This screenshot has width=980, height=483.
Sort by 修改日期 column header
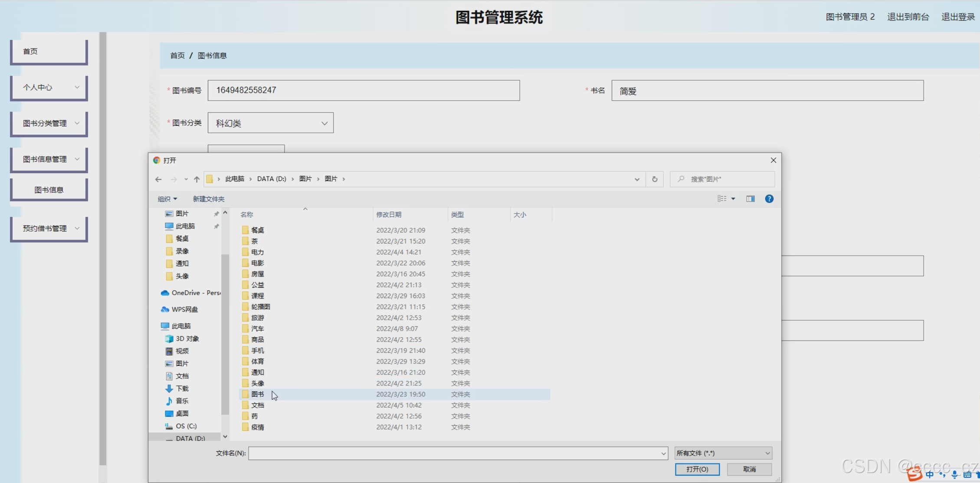point(389,214)
